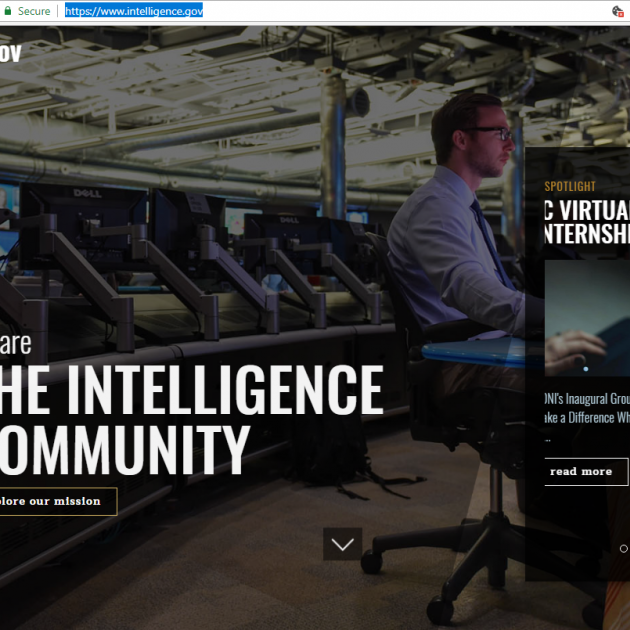The image size is (630, 630).
Task: Click the 'COMMUNITY' hero heading text
Action: tap(125, 450)
